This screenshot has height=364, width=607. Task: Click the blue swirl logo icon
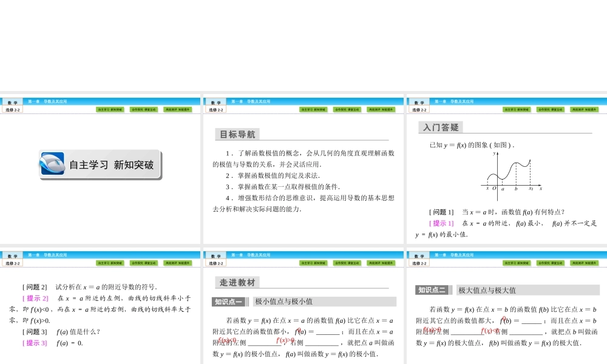tap(52, 164)
